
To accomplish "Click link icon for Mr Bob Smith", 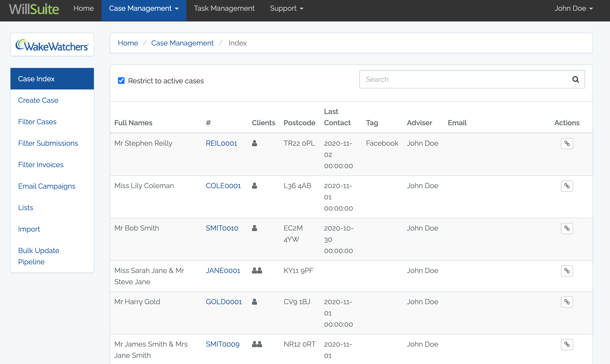I will point(567,229).
